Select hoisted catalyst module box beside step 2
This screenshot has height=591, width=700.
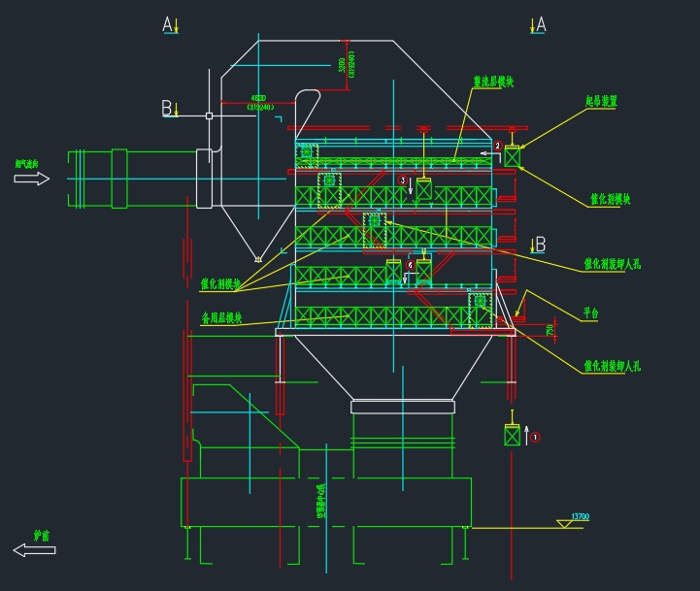512,156
